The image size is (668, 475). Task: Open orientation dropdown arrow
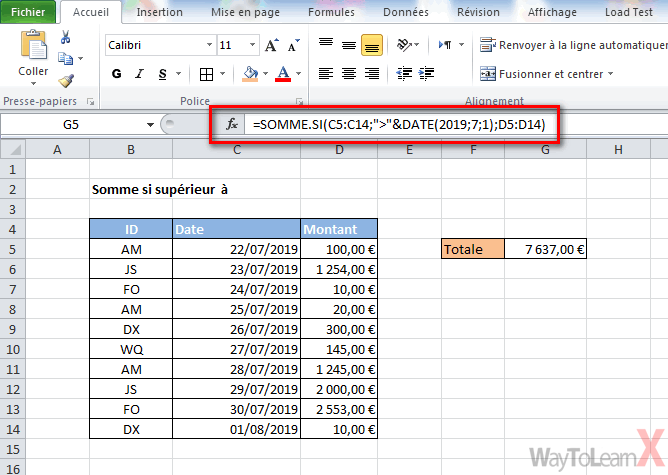click(417, 44)
